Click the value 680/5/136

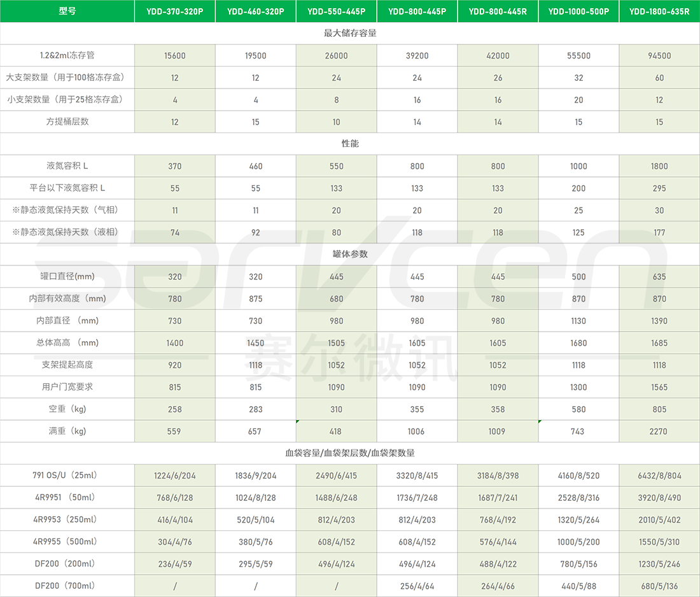click(659, 586)
